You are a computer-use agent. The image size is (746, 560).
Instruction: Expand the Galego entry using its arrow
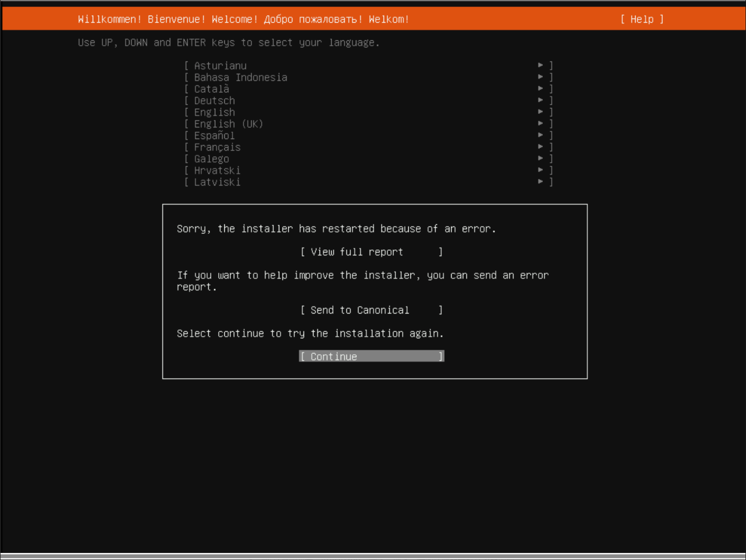[x=540, y=158]
